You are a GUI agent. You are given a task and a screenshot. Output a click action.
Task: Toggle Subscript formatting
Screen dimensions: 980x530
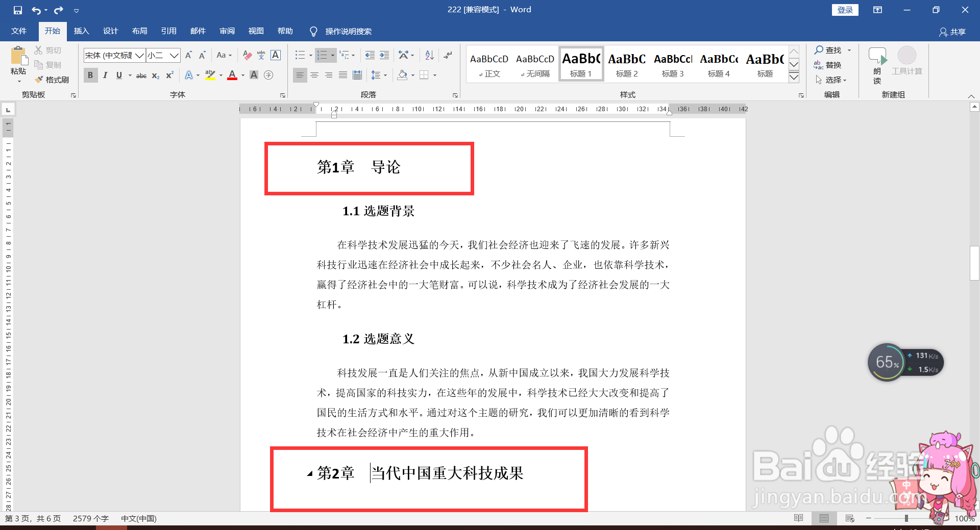tap(156, 75)
